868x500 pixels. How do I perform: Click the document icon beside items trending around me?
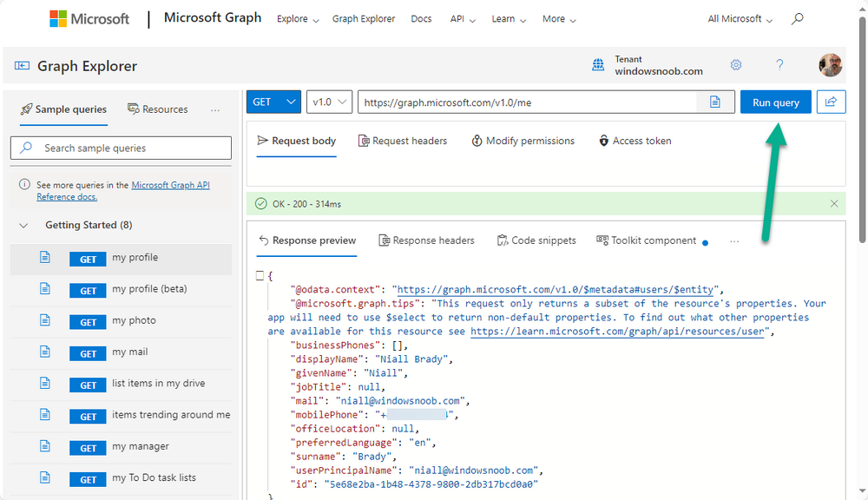click(x=45, y=415)
